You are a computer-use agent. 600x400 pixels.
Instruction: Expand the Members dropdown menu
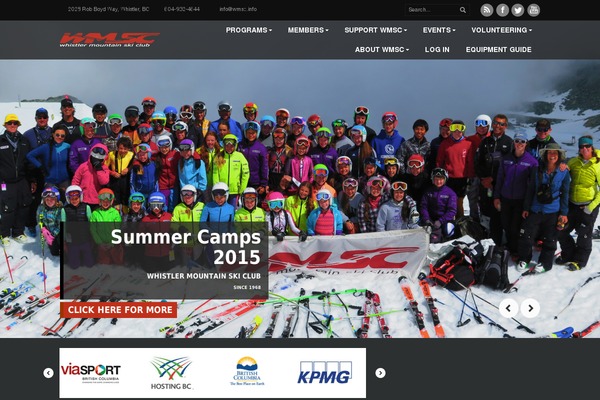308,30
